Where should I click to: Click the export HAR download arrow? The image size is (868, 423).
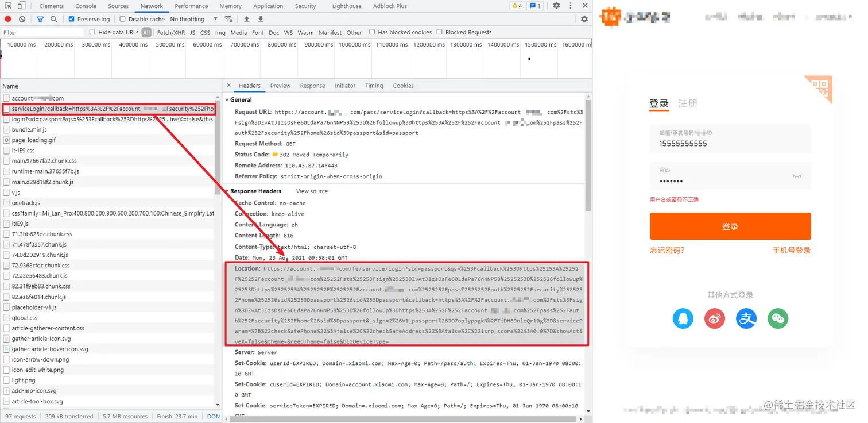(x=261, y=19)
